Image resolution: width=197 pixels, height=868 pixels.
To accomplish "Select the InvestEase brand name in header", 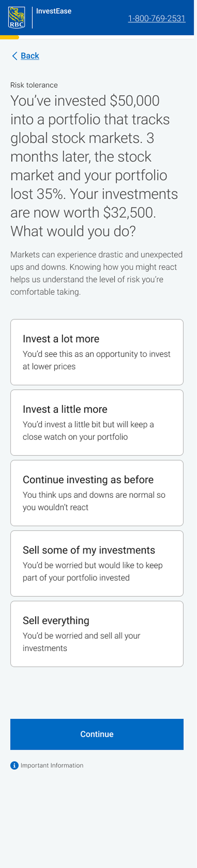I will (x=54, y=11).
